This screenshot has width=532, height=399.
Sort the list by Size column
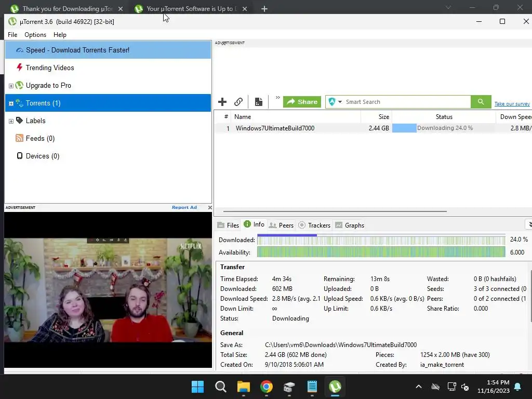coord(376,117)
